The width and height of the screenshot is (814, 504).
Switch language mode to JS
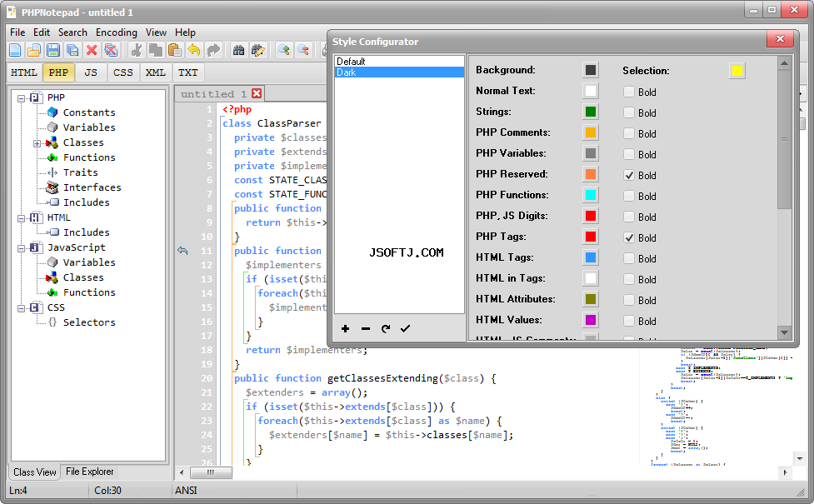click(91, 72)
